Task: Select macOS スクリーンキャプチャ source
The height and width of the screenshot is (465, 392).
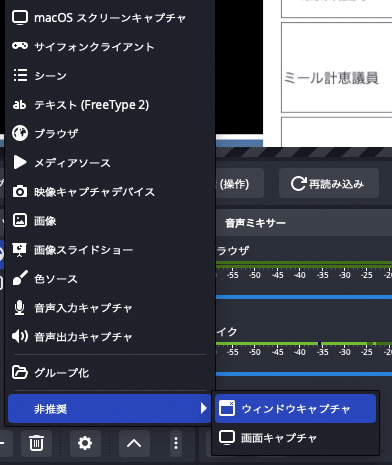Action: pyautogui.click(x=109, y=18)
